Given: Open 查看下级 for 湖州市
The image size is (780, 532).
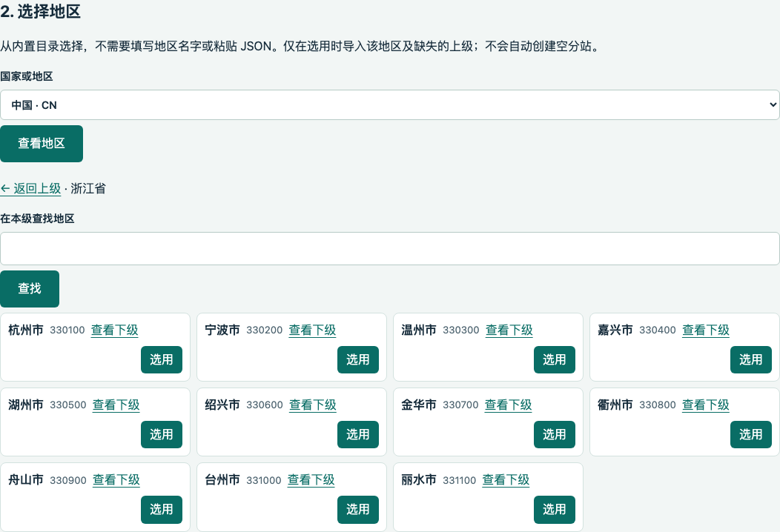Looking at the screenshot, I should (x=116, y=405).
